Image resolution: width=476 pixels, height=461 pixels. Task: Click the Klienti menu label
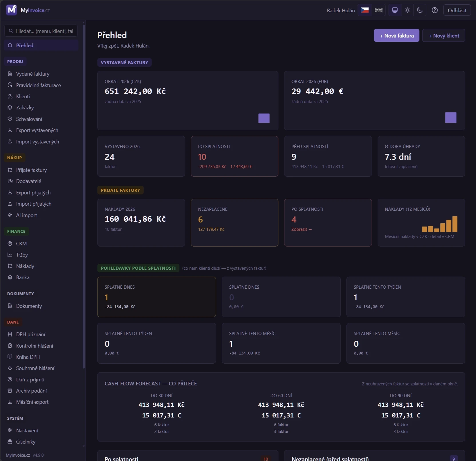pyautogui.click(x=23, y=96)
